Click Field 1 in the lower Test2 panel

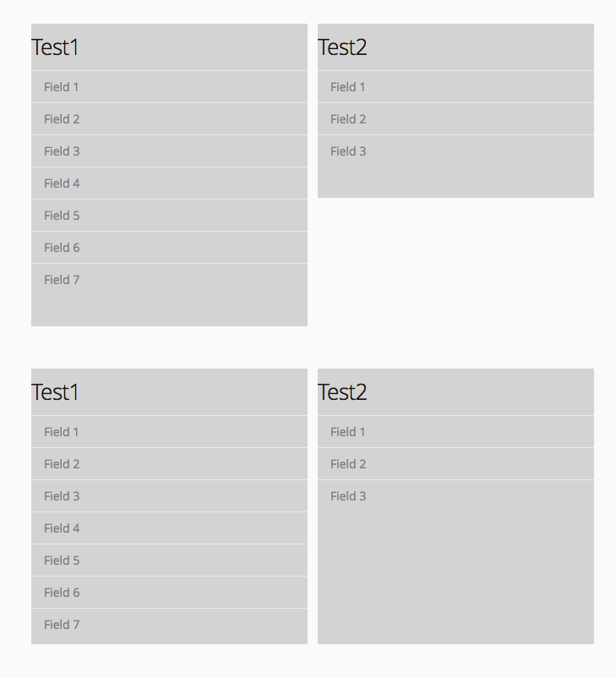(455, 432)
